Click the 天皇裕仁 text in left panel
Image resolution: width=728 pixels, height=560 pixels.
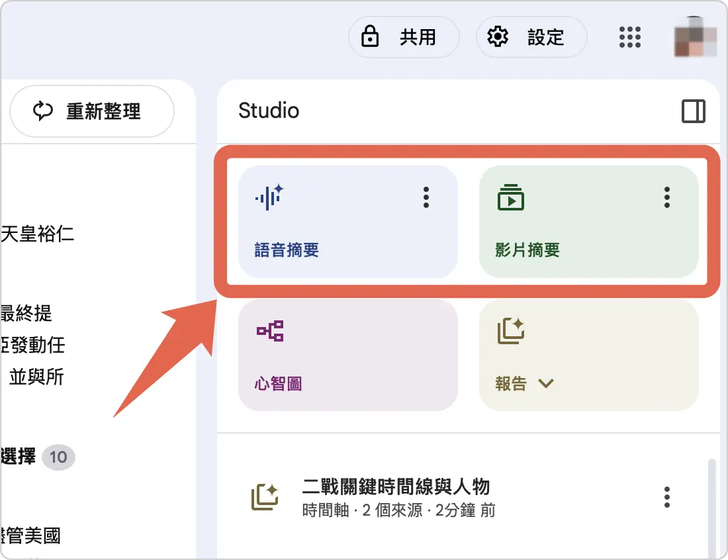point(38,234)
